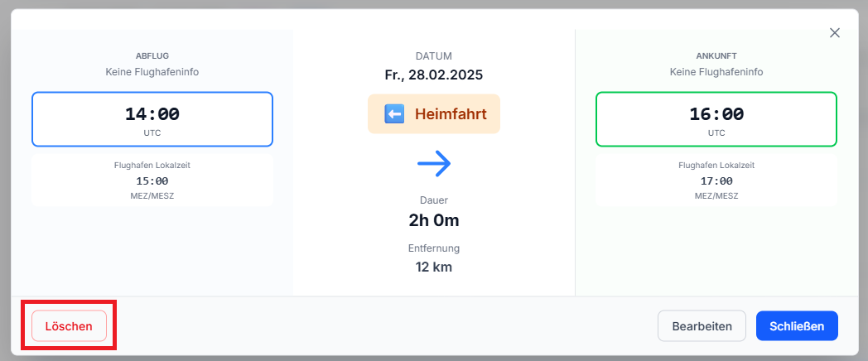Click the ANKUNFT section heading
The width and height of the screenshot is (868, 361).
point(716,56)
